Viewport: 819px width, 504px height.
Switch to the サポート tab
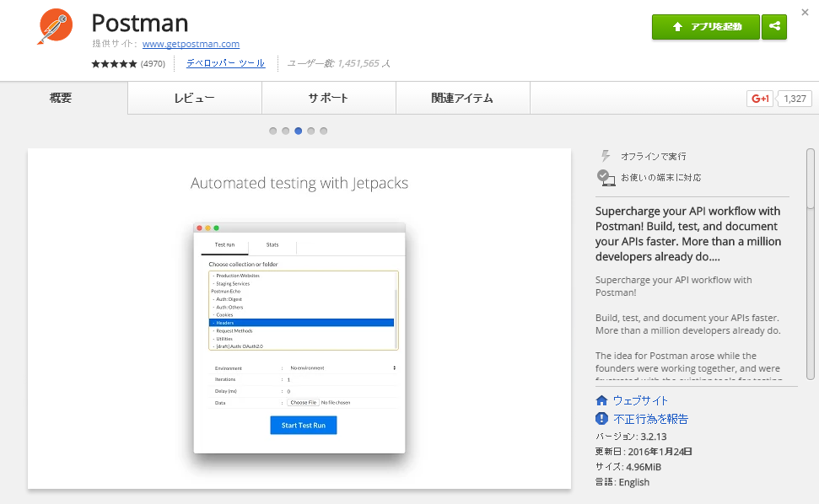click(329, 98)
